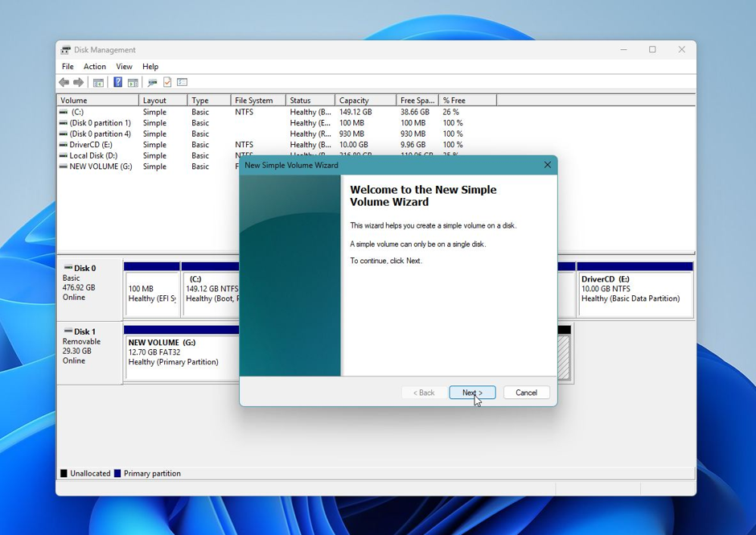
Task: Select the (Disk 0 partition 4) row name
Action: (101, 134)
